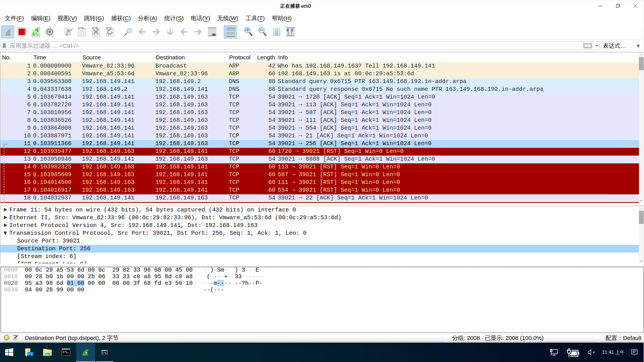644x362 pixels.
Task: Sort packets by the Protocol column header
Action: click(241, 57)
